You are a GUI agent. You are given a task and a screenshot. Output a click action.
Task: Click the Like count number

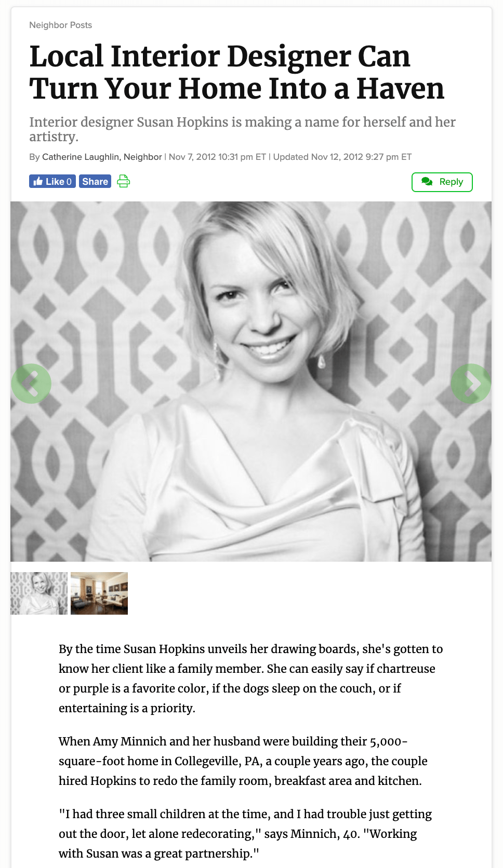coord(70,181)
